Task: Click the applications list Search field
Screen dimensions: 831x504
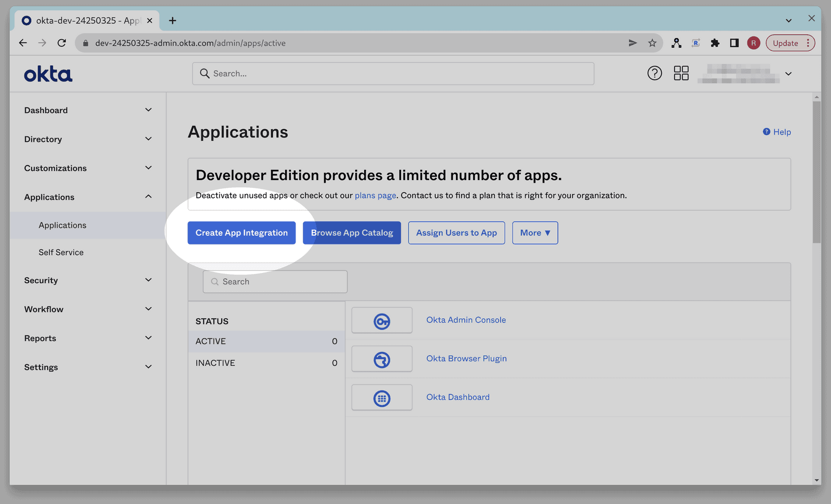Action: pos(275,282)
